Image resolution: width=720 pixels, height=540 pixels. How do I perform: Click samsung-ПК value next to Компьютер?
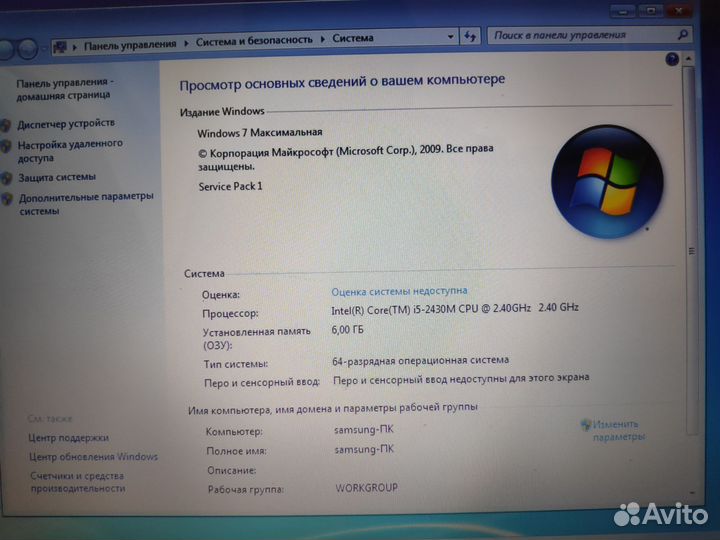364,430
